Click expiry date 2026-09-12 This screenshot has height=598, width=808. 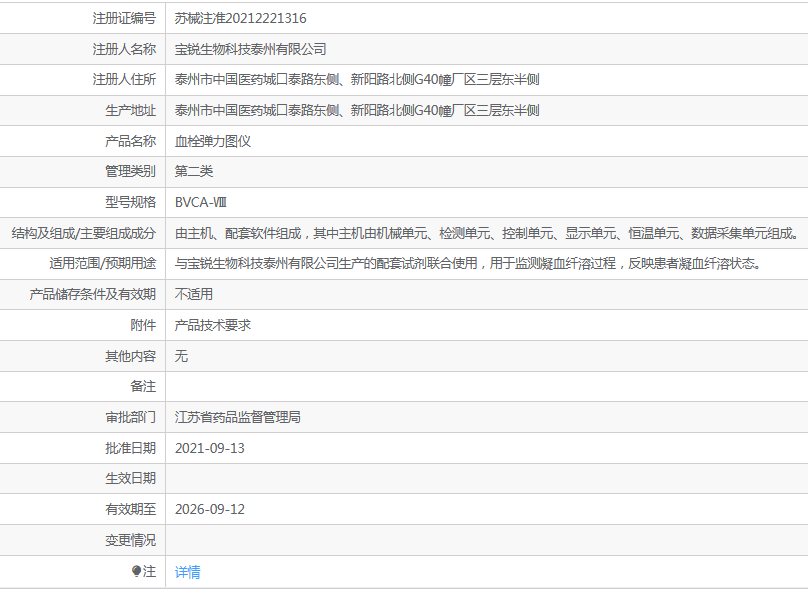210,509
